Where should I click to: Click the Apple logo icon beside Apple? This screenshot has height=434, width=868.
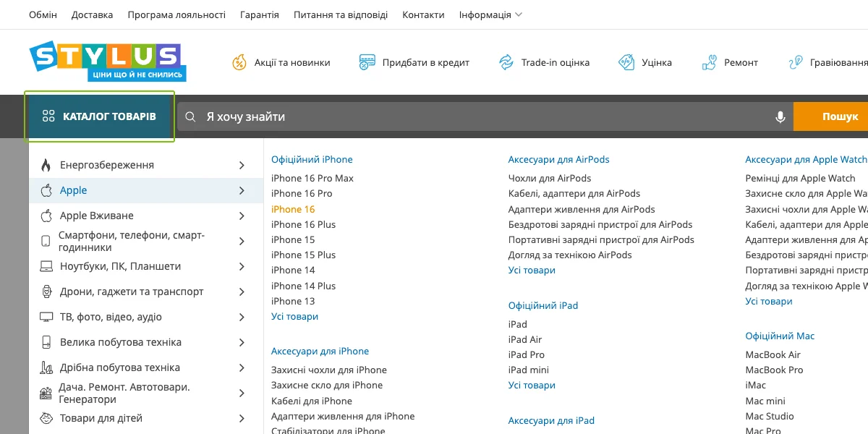click(x=46, y=190)
